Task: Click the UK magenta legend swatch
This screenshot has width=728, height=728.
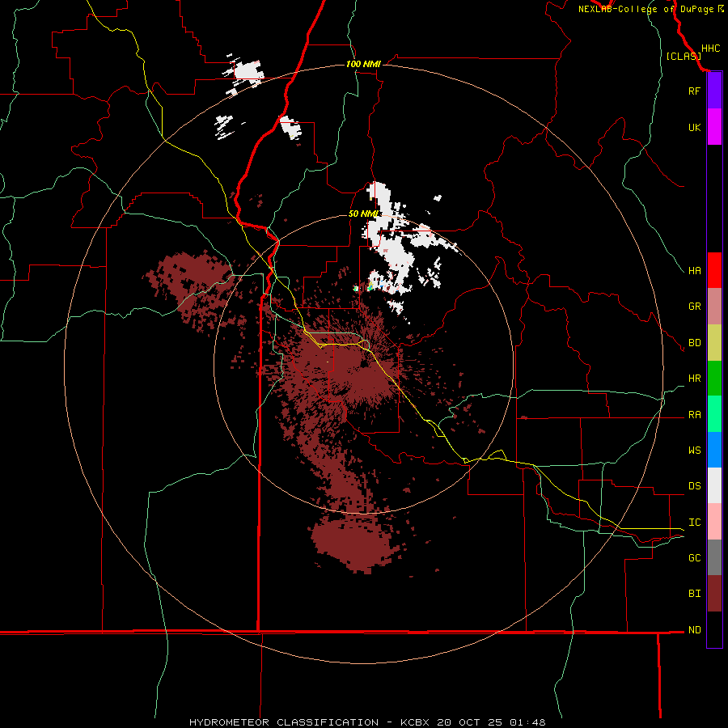Action: 714,127
